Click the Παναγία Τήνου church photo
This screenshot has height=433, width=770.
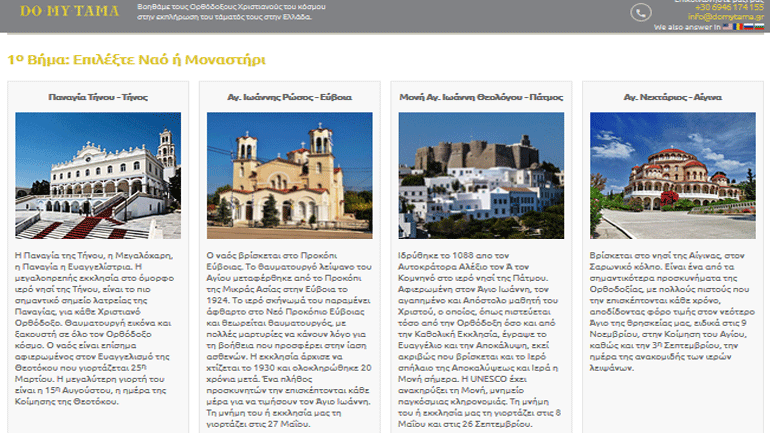coord(98,175)
